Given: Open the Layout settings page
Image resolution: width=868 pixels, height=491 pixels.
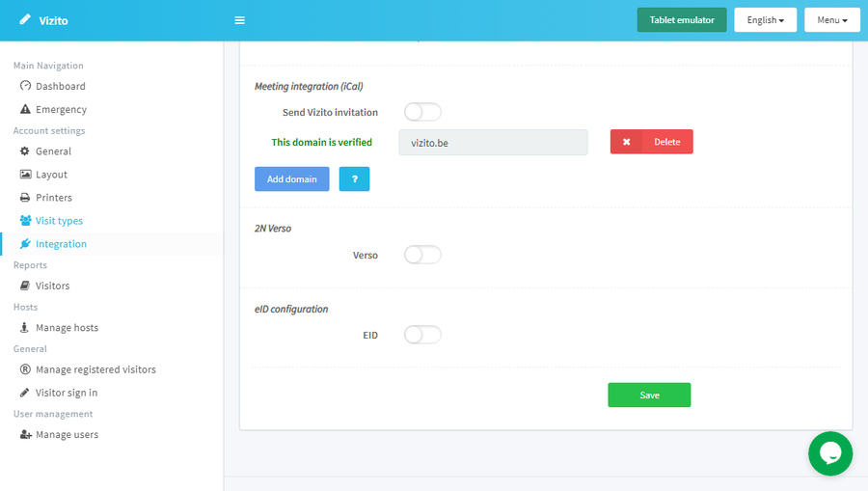Looking at the screenshot, I should tap(51, 175).
